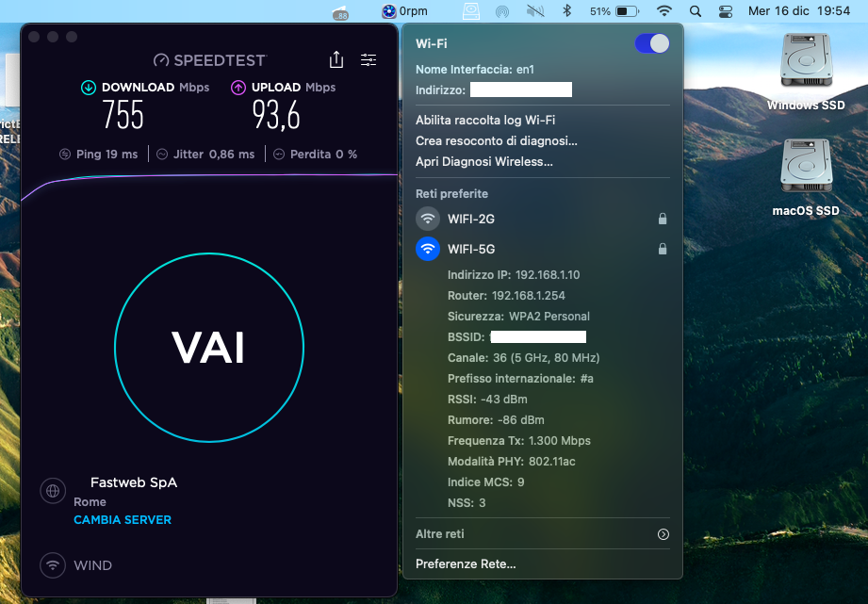Click the date and time clock
Image resolution: width=868 pixels, height=604 pixels.
(799, 11)
